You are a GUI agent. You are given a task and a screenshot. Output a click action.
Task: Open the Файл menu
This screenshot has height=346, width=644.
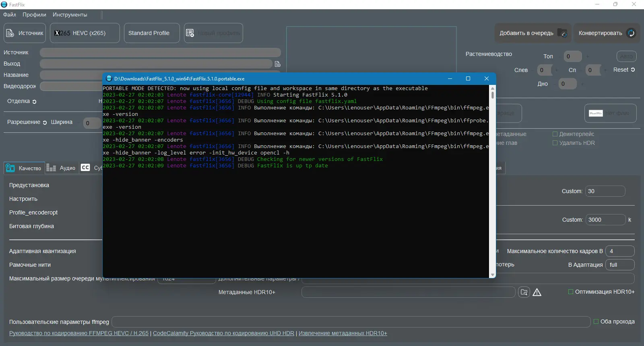(10, 14)
